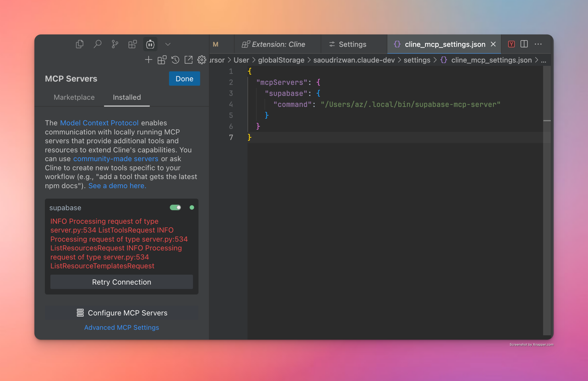Click the supabase connection status dot
The height and width of the screenshot is (381, 588).
click(x=192, y=208)
